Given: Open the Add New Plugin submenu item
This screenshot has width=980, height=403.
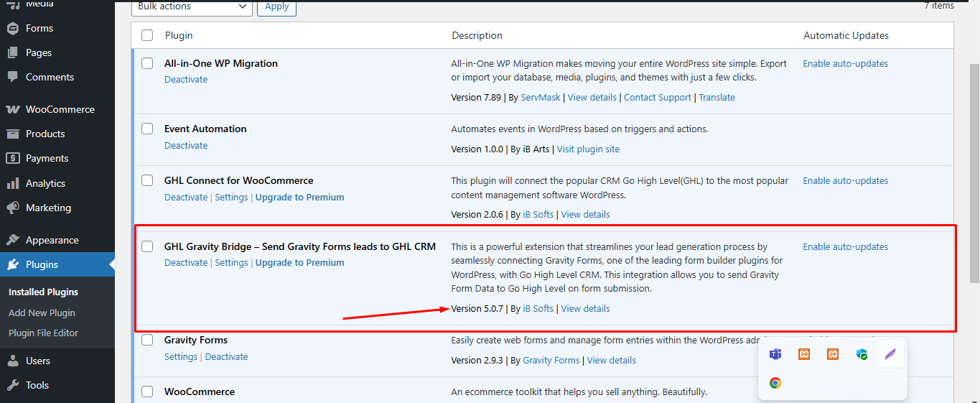Looking at the screenshot, I should coord(42,312).
